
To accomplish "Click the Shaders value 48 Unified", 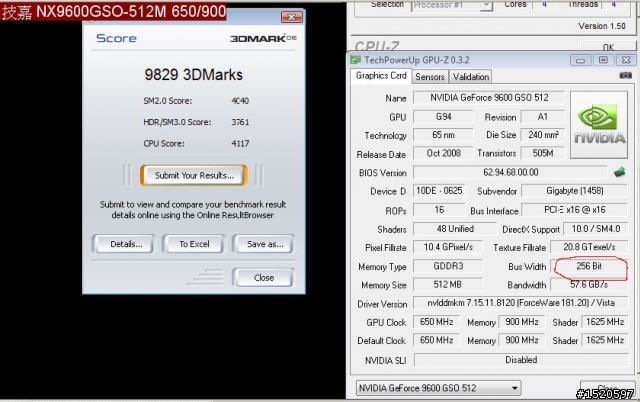I will point(455,229).
